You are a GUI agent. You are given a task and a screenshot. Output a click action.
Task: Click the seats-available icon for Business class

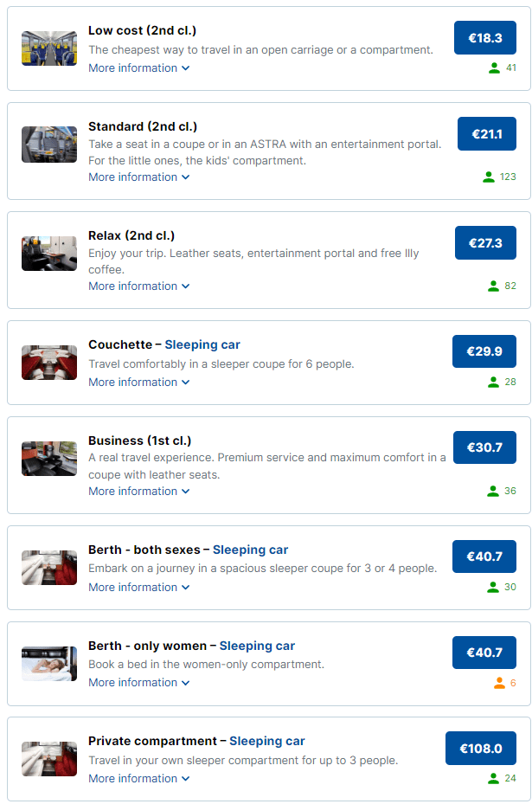(x=493, y=491)
